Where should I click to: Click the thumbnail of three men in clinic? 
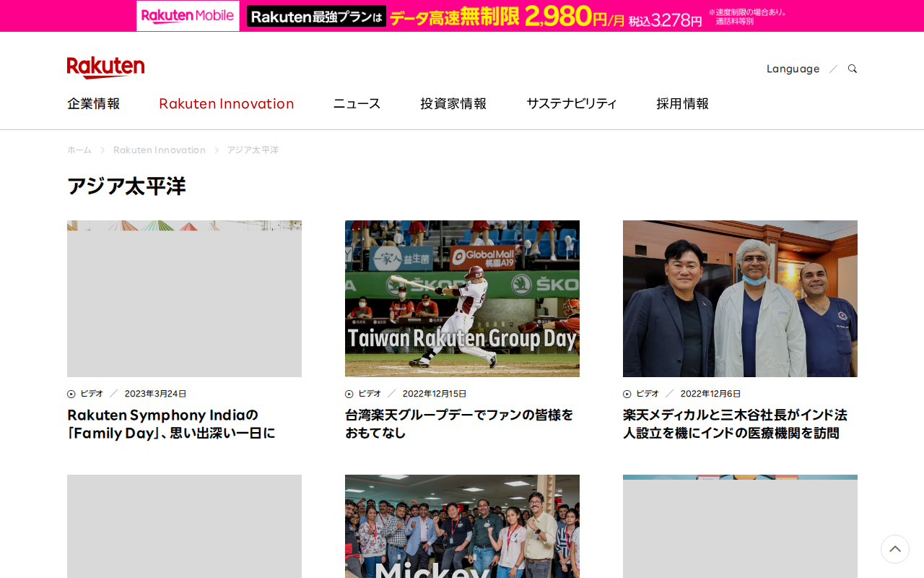(x=740, y=298)
